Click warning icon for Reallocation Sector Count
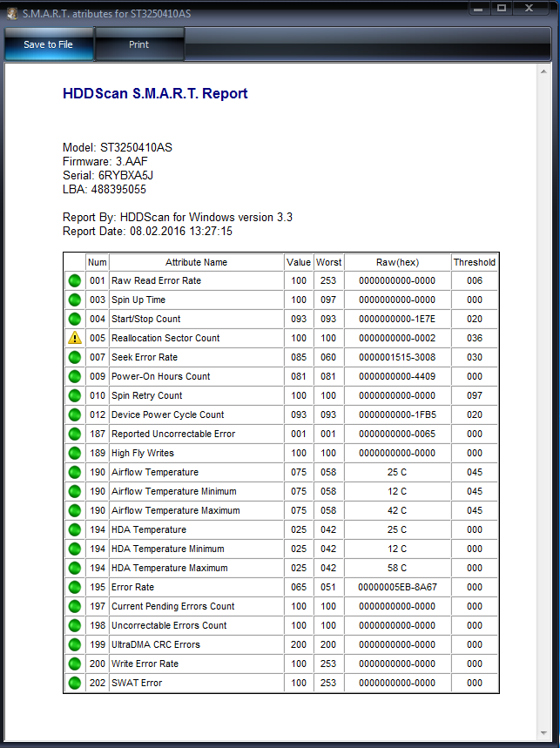 75,338
